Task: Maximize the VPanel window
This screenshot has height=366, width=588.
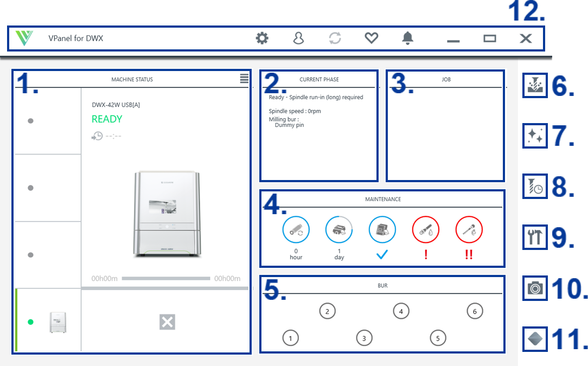Action: 489,38
